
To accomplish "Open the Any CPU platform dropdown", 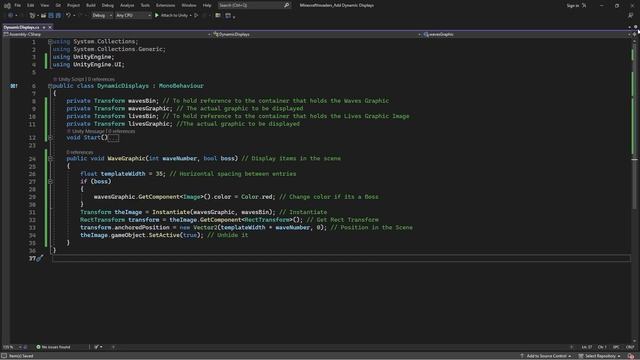I will tap(133, 16).
